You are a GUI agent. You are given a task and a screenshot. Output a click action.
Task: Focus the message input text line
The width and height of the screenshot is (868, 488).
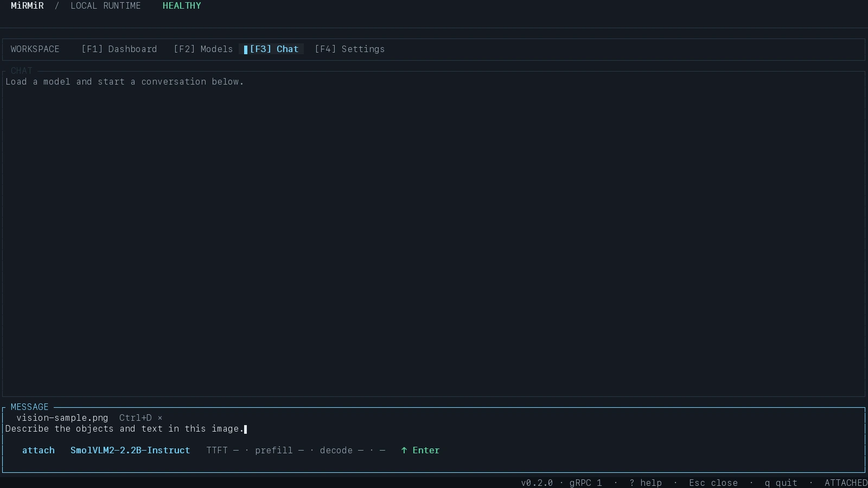pyautogui.click(x=434, y=429)
